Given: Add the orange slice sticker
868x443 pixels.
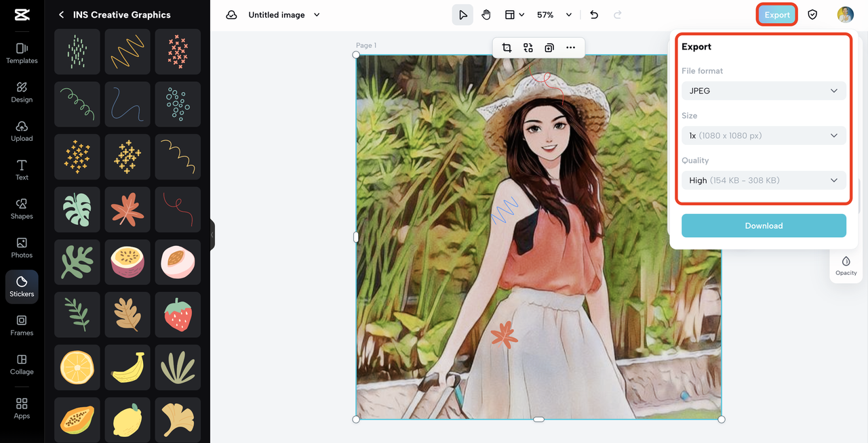Looking at the screenshot, I should (x=77, y=367).
